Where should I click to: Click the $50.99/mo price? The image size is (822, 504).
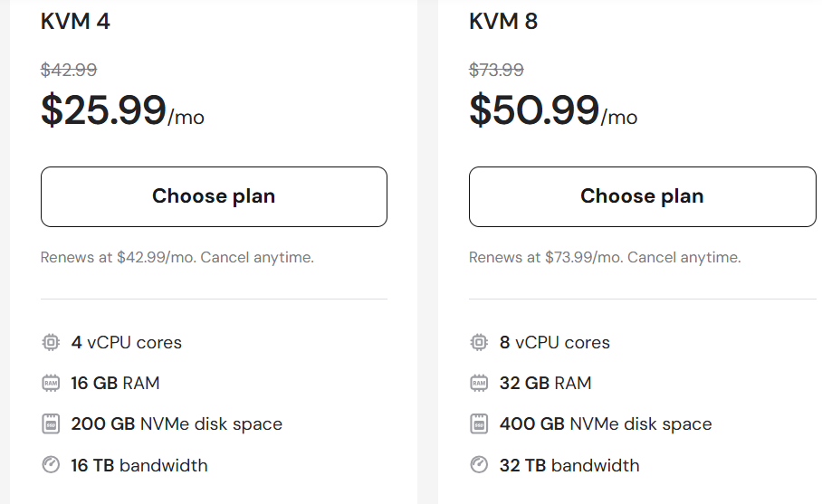pyautogui.click(x=553, y=110)
